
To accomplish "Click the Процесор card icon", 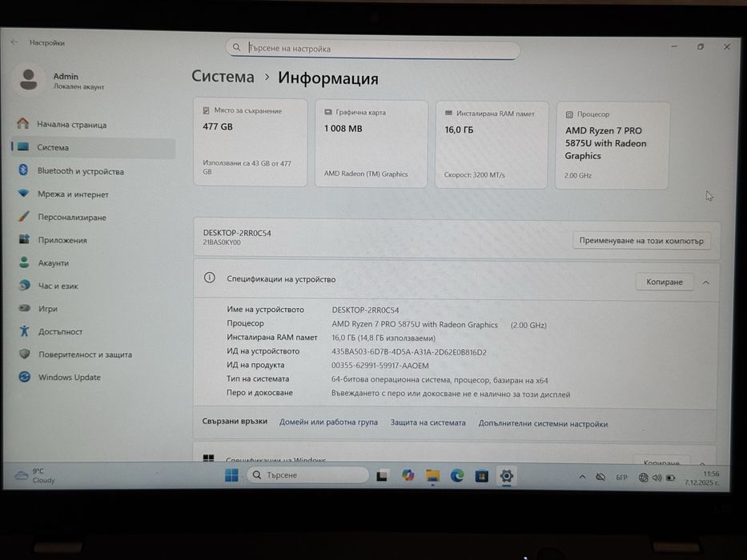I will pos(569,114).
